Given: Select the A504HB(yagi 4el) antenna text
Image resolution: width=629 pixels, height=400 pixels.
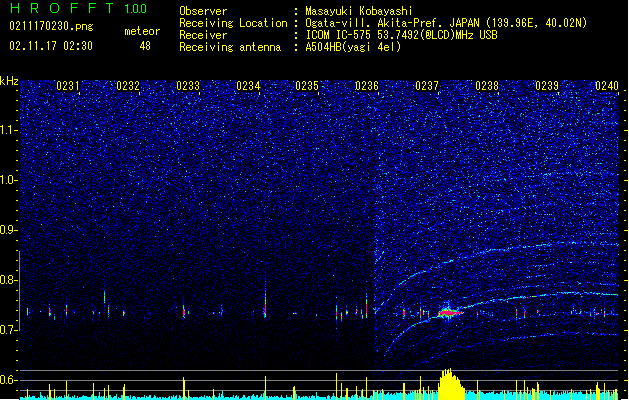Looking at the screenshot, I should point(353,47).
